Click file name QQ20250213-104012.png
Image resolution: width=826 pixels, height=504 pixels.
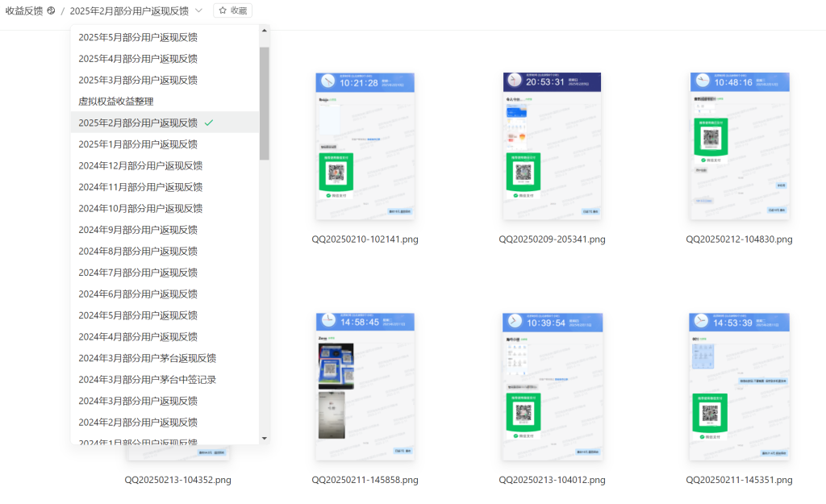pyautogui.click(x=552, y=480)
